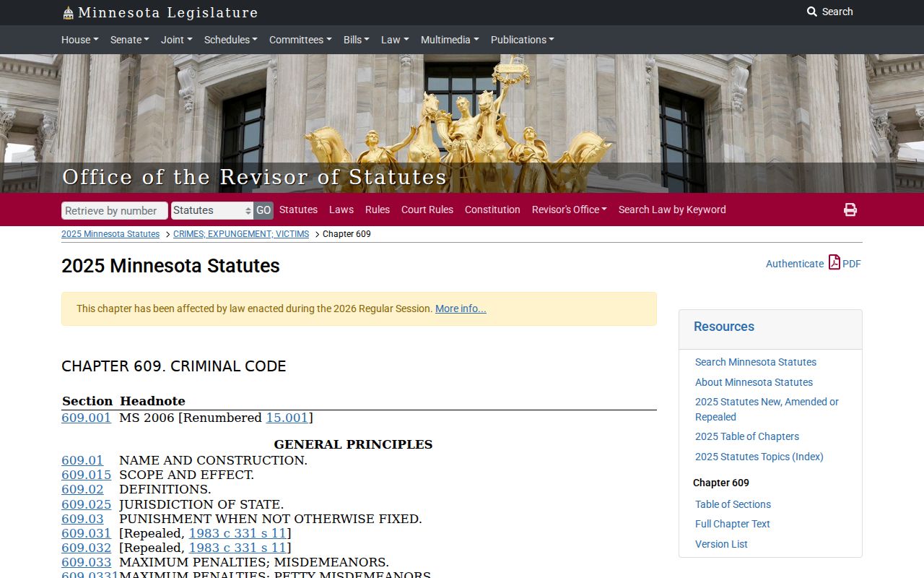Screen dimensions: 924x578
Task: Open section 609.001
Action: click(x=86, y=418)
